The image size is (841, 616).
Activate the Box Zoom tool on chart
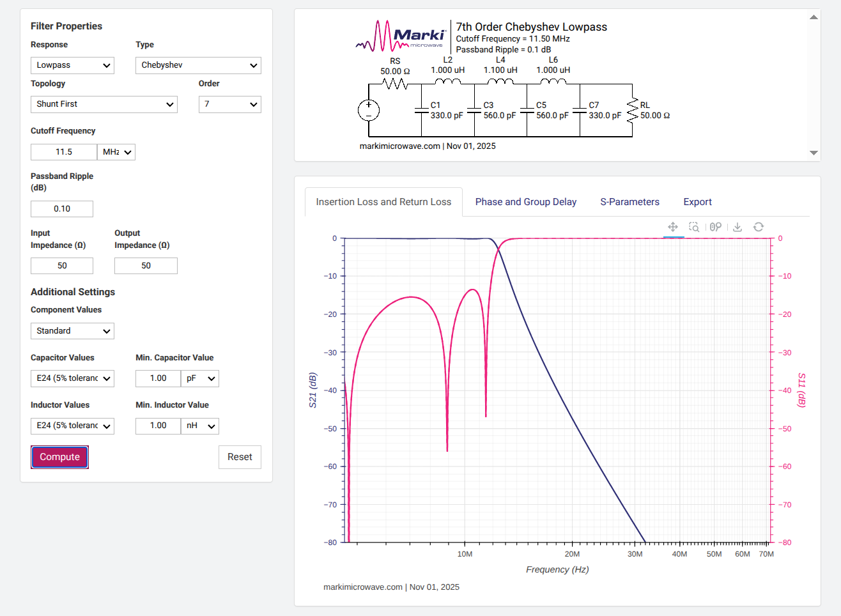(694, 227)
